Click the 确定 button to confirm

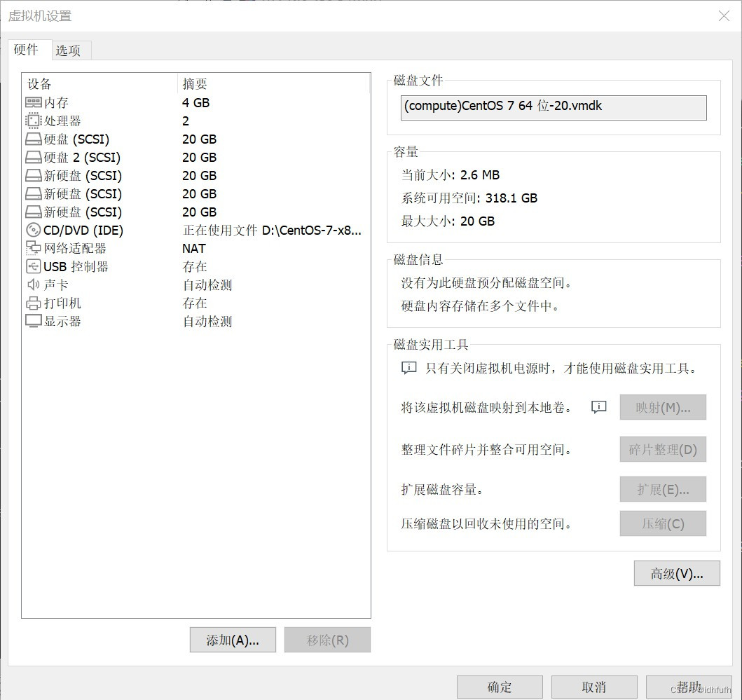(499, 687)
